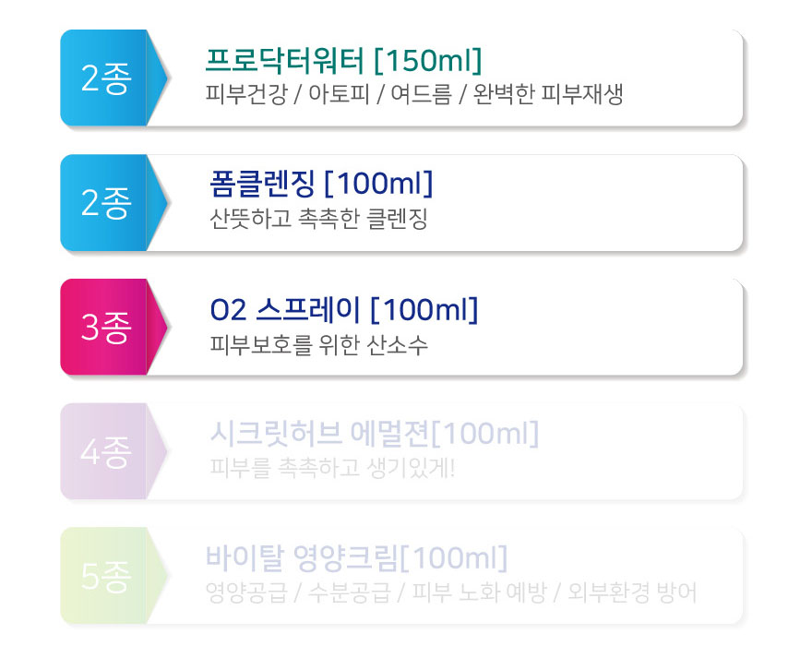Select the O2 스프레이 card's empty right area
Screen dimensions: 812x658
tap(611, 327)
